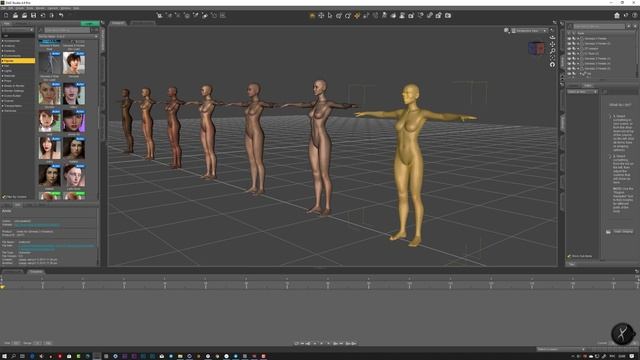
Task: Open the Help menu
Action: coord(76,8)
